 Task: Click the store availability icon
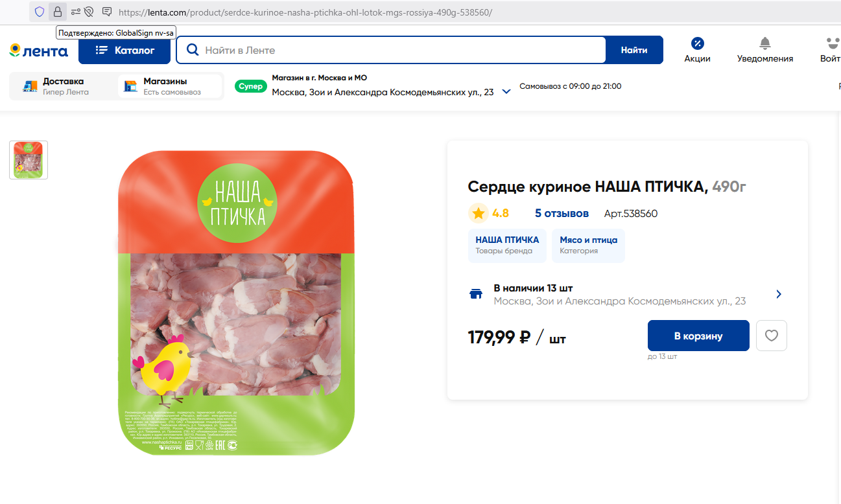(x=476, y=294)
